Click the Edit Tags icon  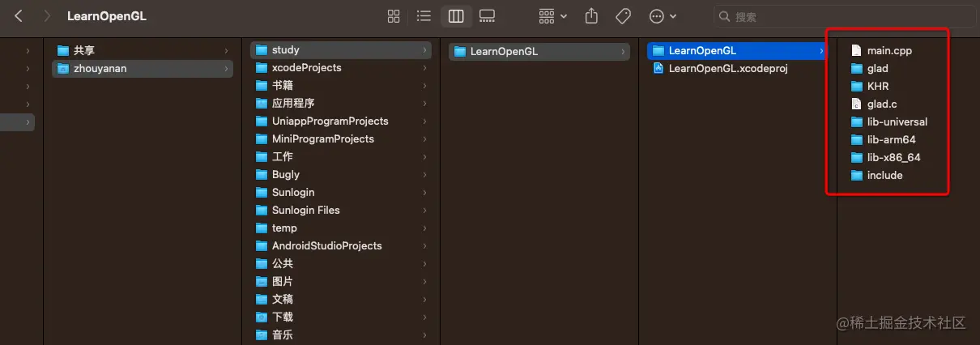(x=623, y=16)
